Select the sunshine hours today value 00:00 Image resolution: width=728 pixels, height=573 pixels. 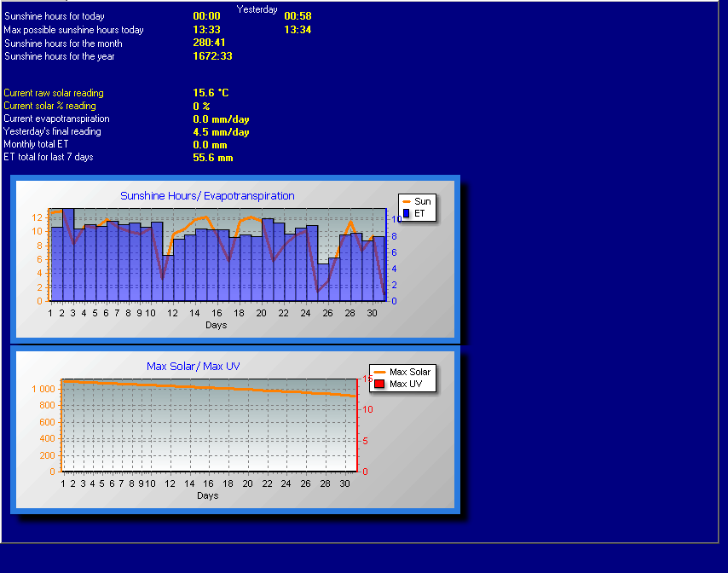(206, 16)
